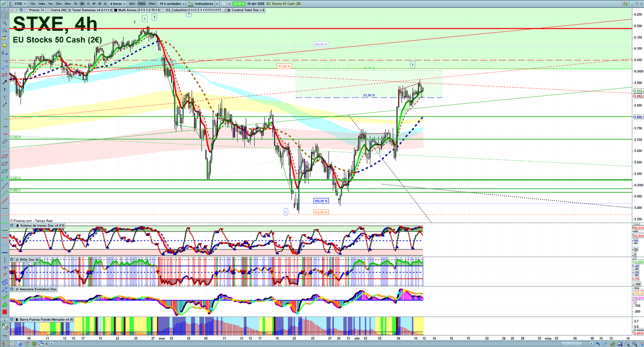Select the red diagonal line tool

[4, 201]
